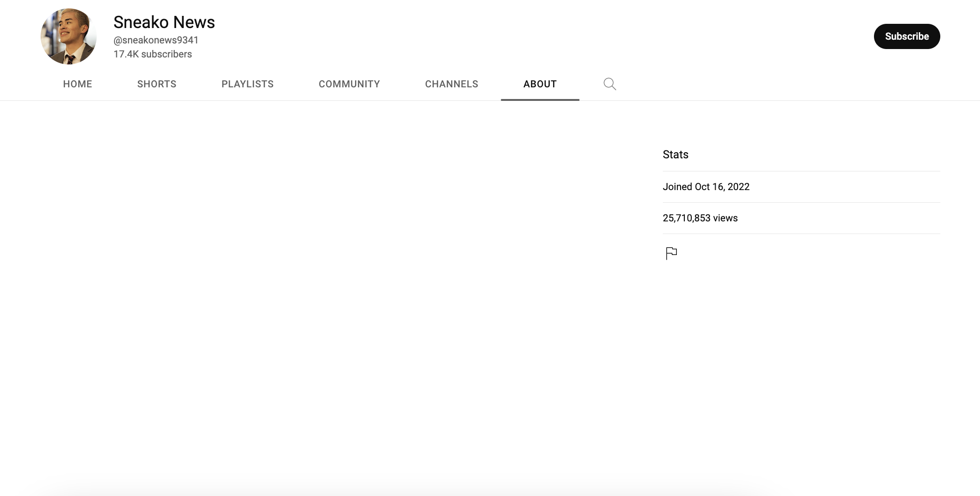This screenshot has height=496, width=980.
Task: Open channel search with the magnifying glass icon
Action: tap(610, 84)
